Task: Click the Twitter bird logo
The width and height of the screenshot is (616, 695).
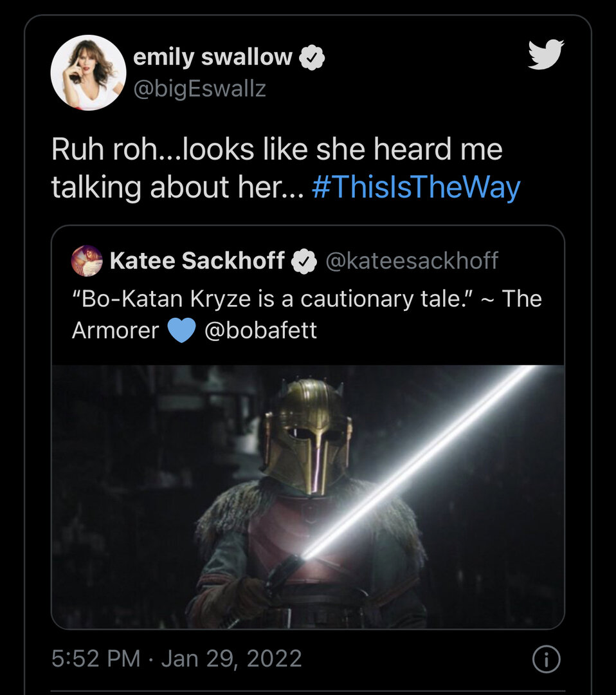Action: click(x=545, y=54)
